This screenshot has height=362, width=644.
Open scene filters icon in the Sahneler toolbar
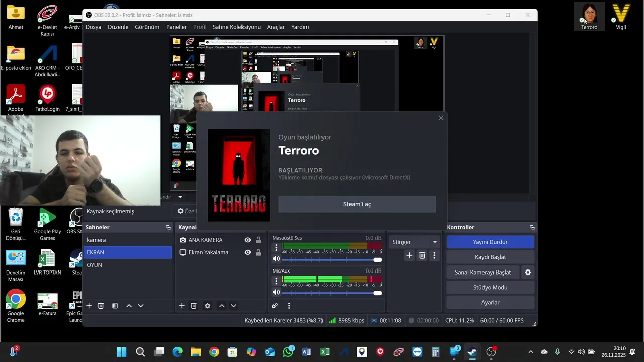[115, 306]
